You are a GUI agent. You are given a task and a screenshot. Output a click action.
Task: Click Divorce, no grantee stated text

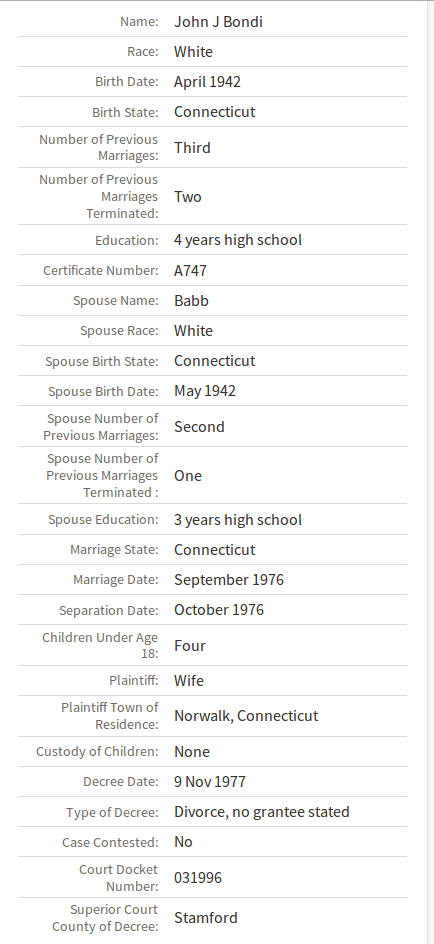click(262, 812)
